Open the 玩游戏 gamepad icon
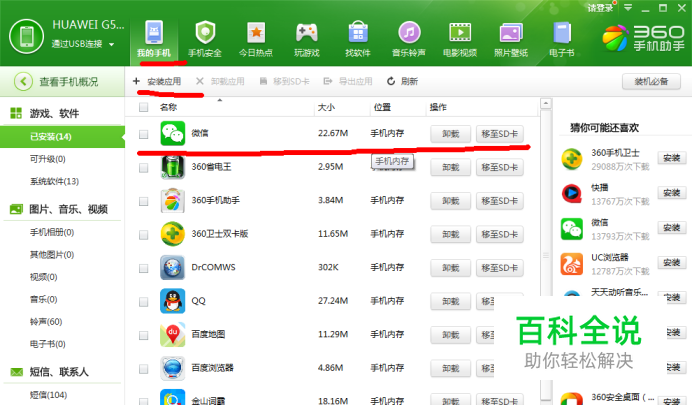 click(307, 32)
